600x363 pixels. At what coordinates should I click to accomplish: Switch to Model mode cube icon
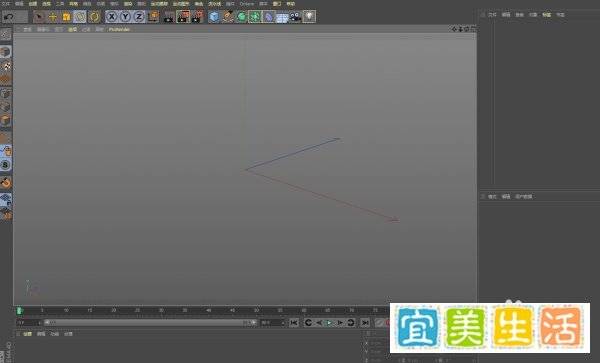[6, 52]
